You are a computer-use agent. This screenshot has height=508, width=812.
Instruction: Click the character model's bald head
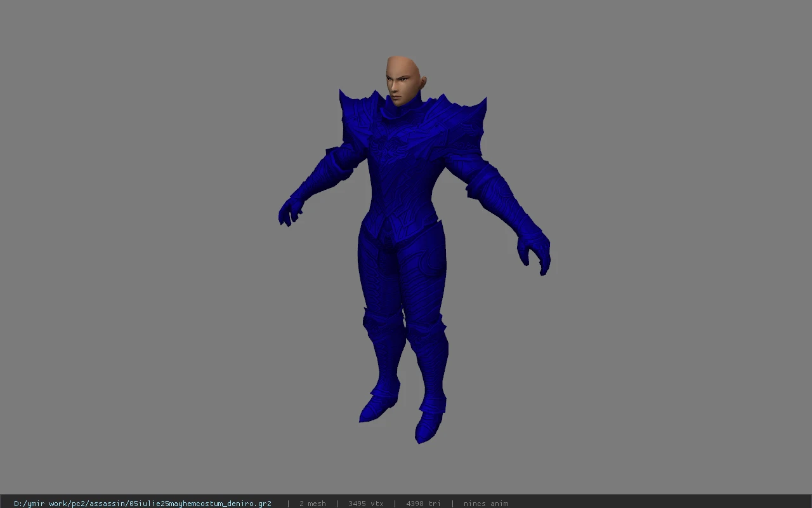(403, 79)
